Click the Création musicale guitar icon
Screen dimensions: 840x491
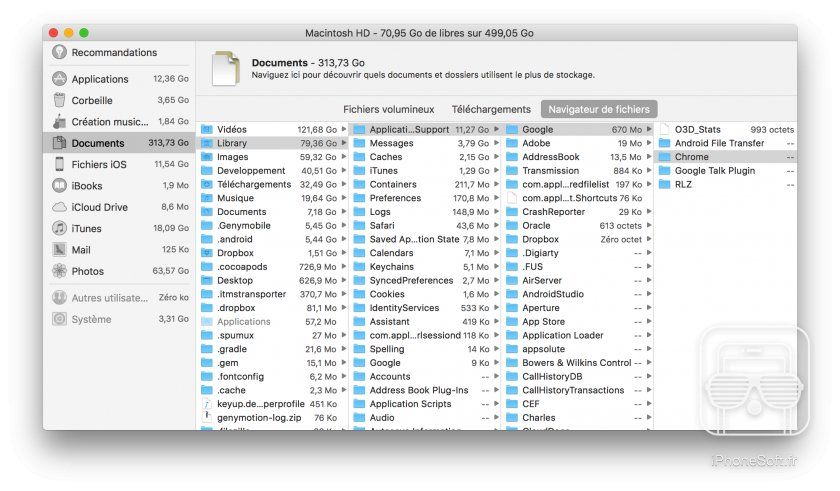[59, 122]
